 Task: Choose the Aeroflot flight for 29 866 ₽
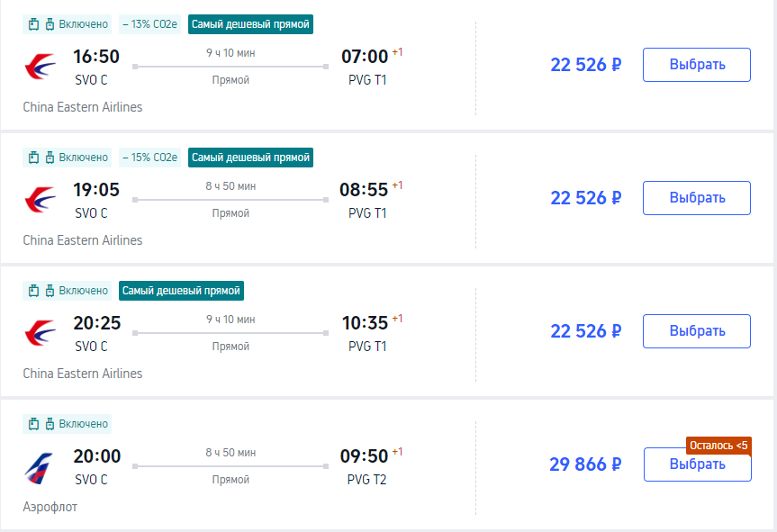(697, 464)
